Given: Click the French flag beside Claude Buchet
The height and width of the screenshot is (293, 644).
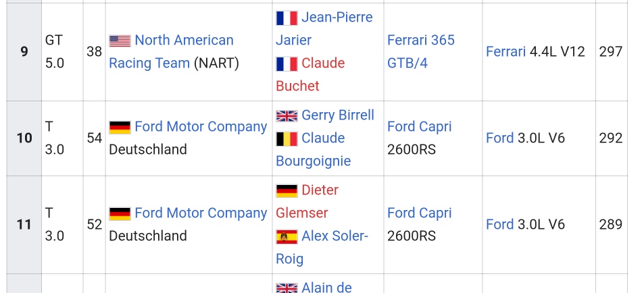Looking at the screenshot, I should coord(287,64).
